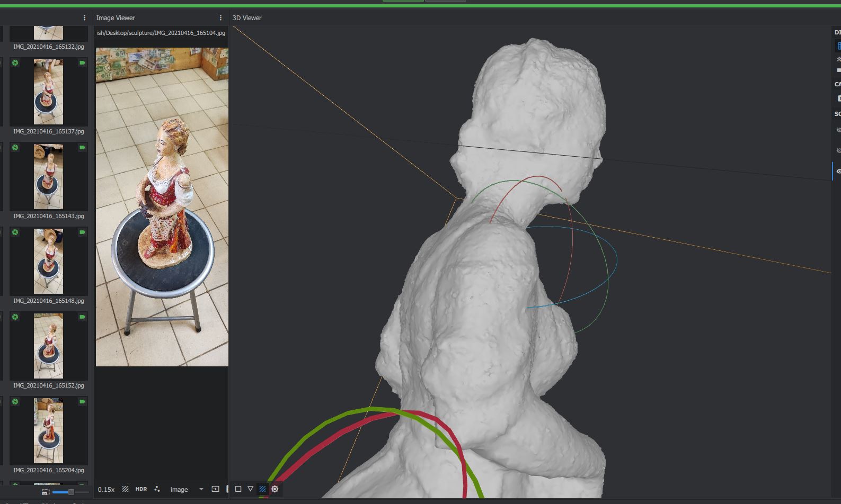Toggle the blue hatched icon in the 3D Viewer toolbar
This screenshot has width=841, height=504.
click(262, 489)
